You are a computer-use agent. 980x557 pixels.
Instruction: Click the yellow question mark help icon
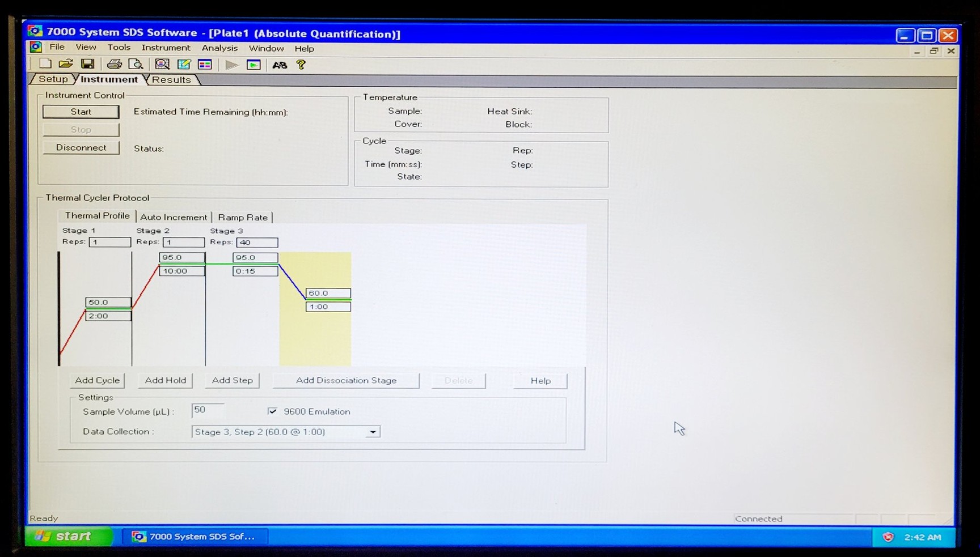(x=301, y=65)
